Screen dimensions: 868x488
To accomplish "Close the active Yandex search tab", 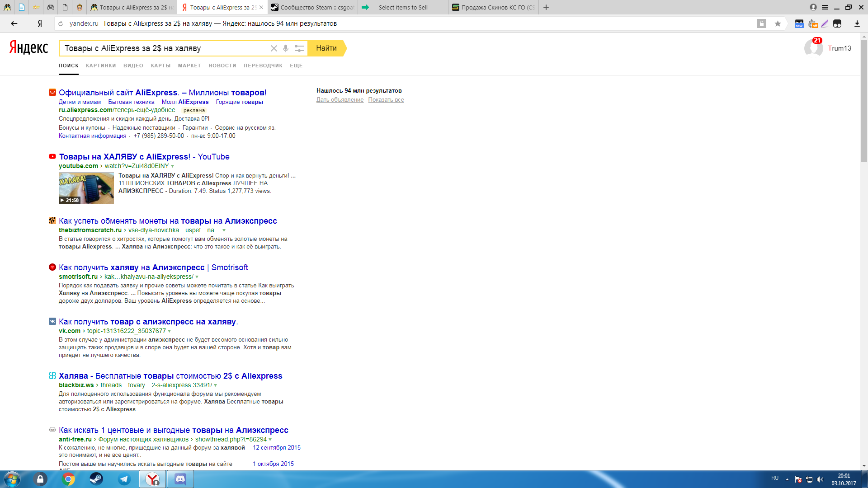I will point(261,7).
